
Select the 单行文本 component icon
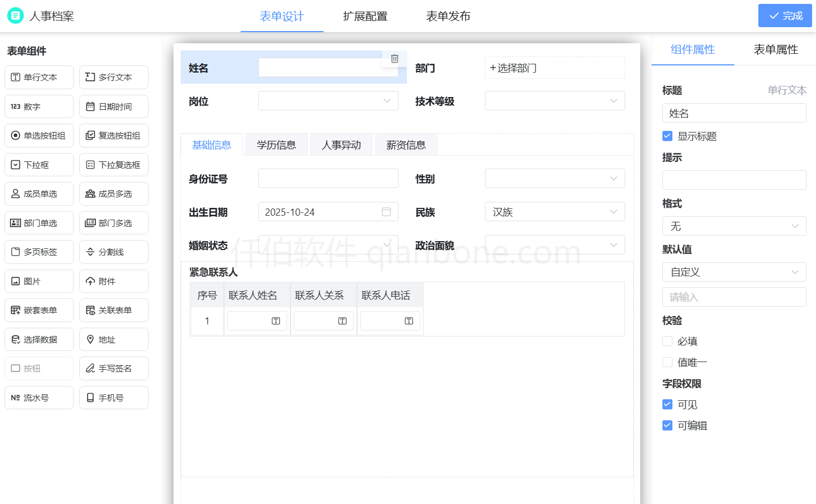[39, 77]
